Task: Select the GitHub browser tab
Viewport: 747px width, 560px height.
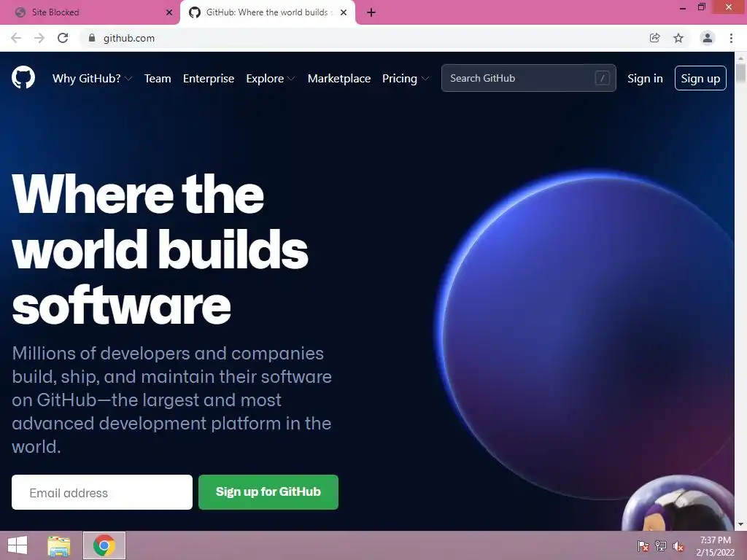Action: coord(267,12)
